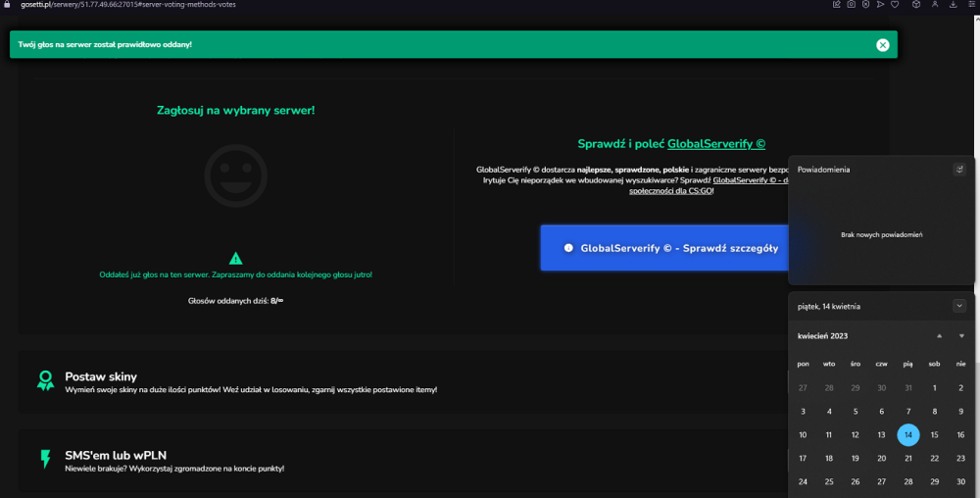Open the pinboard edit icon in browser toolbar
This screenshot has height=498, width=980.
836,4
